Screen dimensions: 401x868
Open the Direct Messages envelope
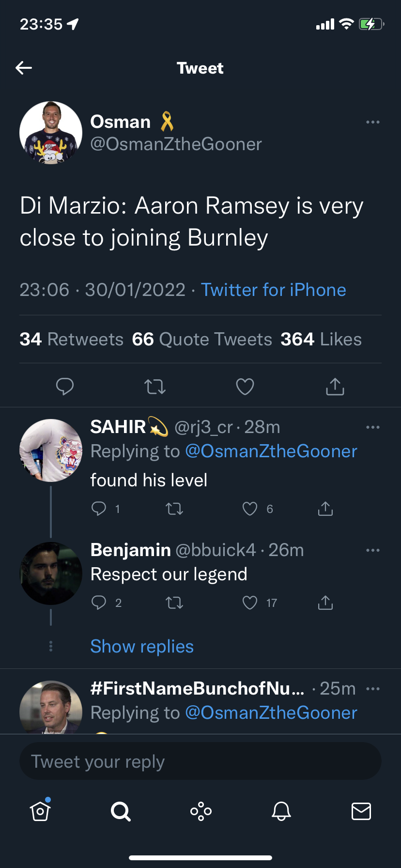click(x=361, y=811)
